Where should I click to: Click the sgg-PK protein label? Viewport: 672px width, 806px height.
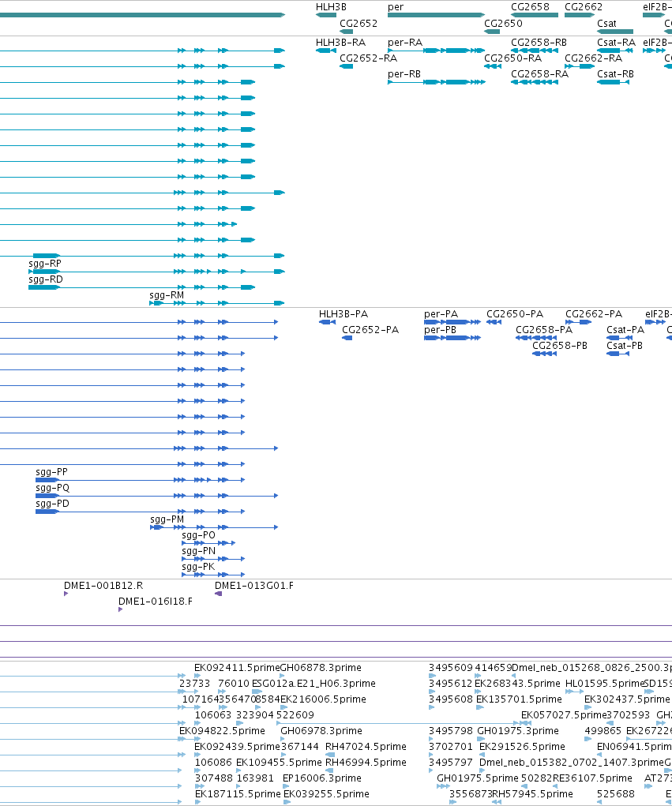point(198,567)
